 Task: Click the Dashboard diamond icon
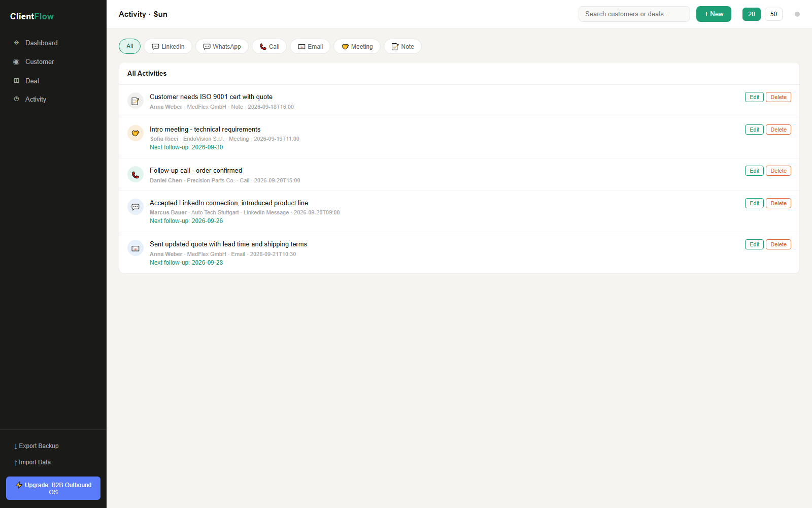tap(16, 43)
